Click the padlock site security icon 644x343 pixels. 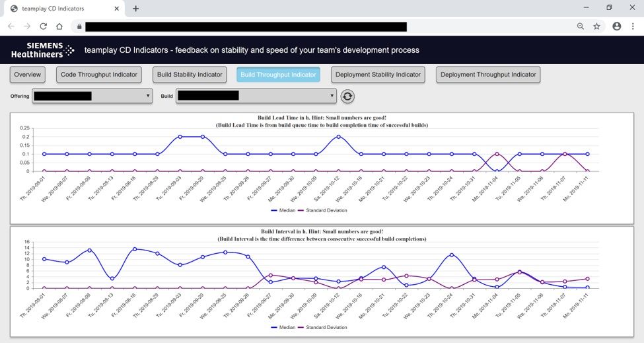79,26
